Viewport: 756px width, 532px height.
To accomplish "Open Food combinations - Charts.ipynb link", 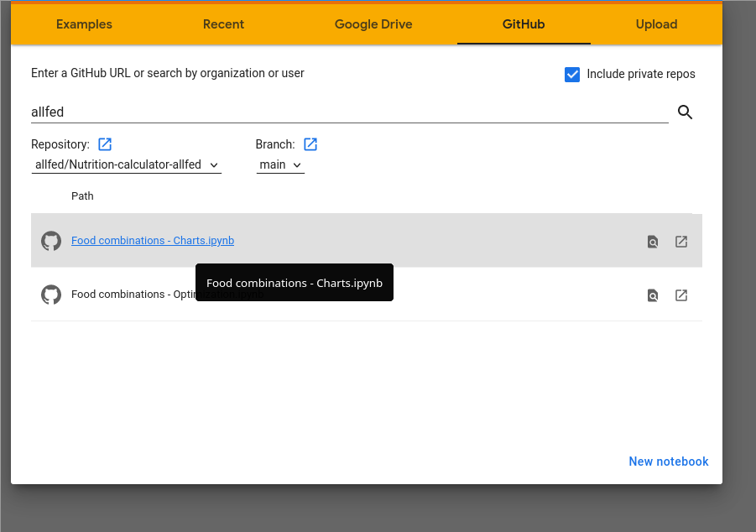I will click(153, 240).
